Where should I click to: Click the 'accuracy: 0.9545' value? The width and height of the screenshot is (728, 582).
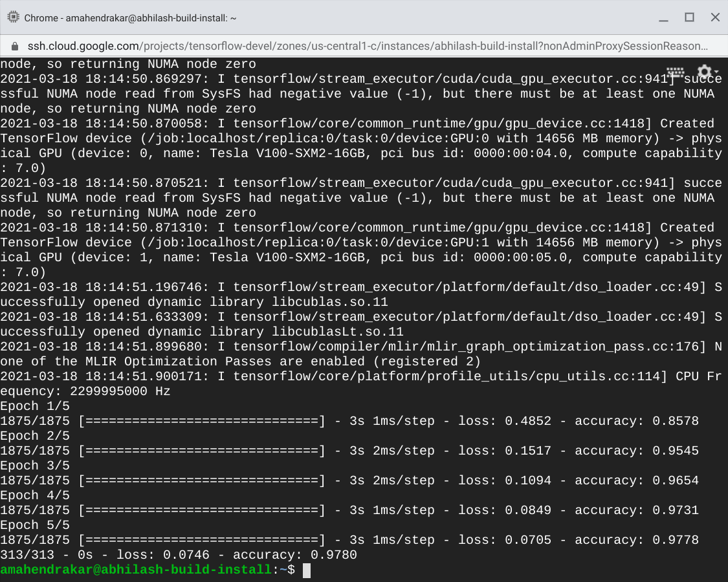(637, 451)
